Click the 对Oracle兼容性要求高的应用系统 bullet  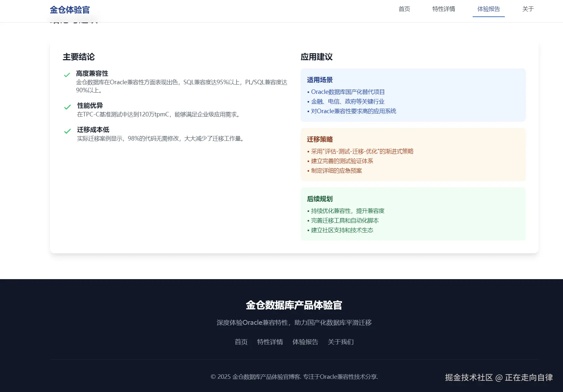tap(352, 111)
